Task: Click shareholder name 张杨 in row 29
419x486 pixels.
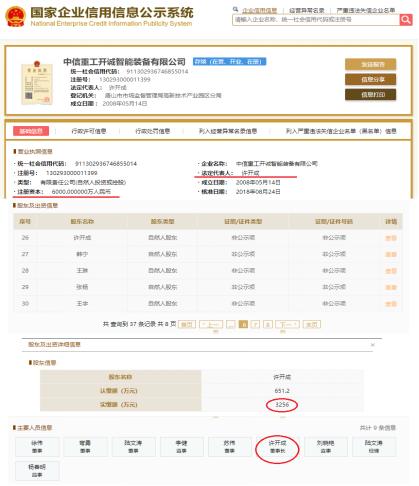Action: [x=82, y=287]
